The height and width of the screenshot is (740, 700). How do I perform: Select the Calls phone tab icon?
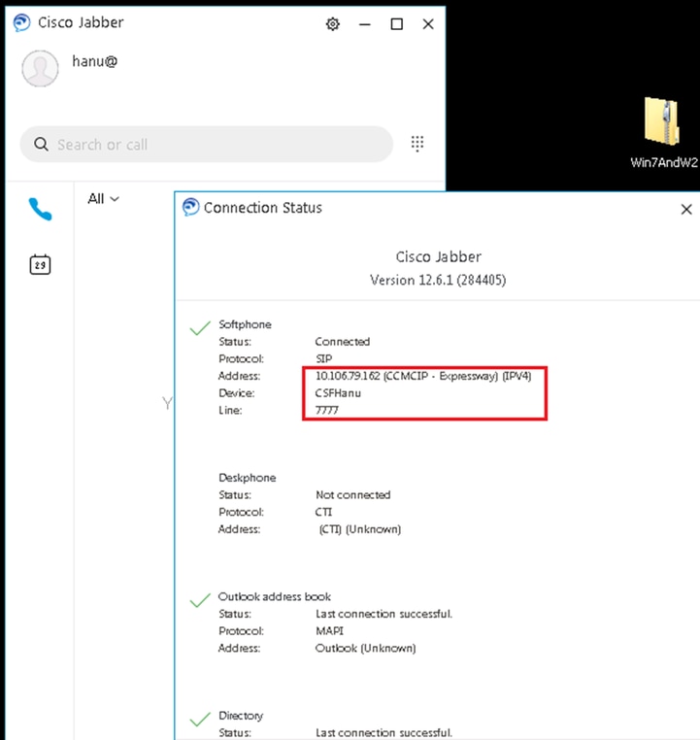[40, 209]
